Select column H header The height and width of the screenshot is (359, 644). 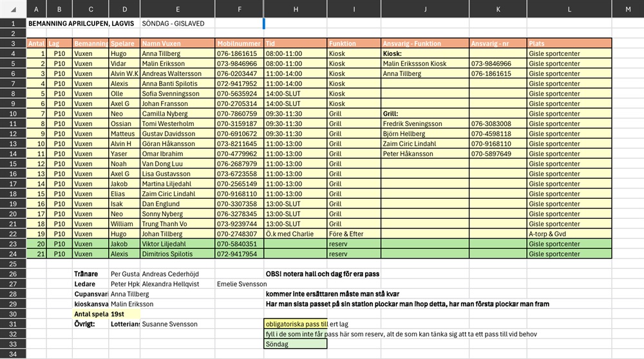(x=296, y=8)
